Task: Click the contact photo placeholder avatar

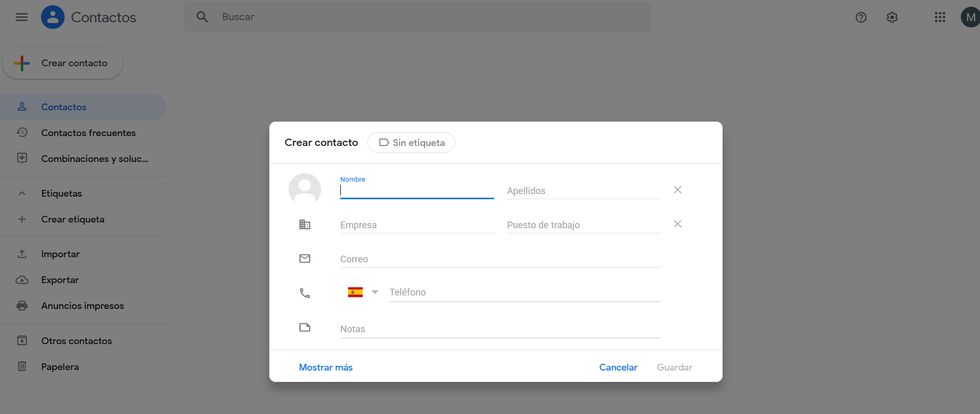Action: (305, 189)
